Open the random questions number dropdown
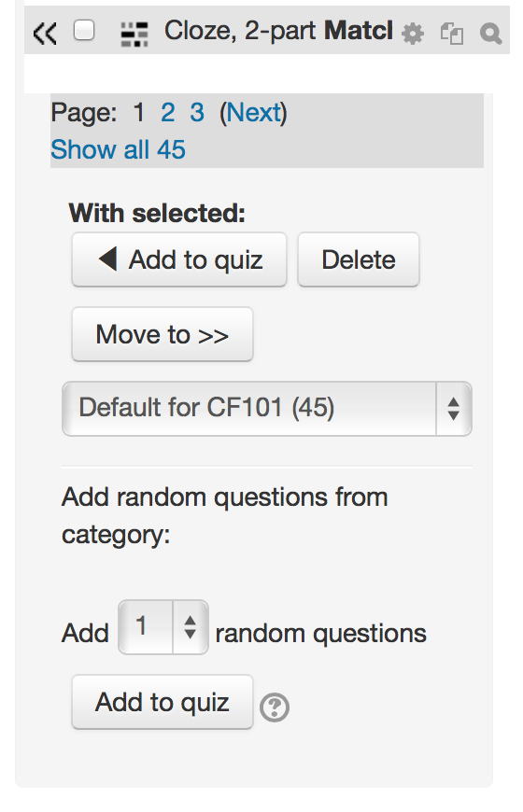Image resolution: width=523 pixels, height=812 pixels. pos(163,627)
